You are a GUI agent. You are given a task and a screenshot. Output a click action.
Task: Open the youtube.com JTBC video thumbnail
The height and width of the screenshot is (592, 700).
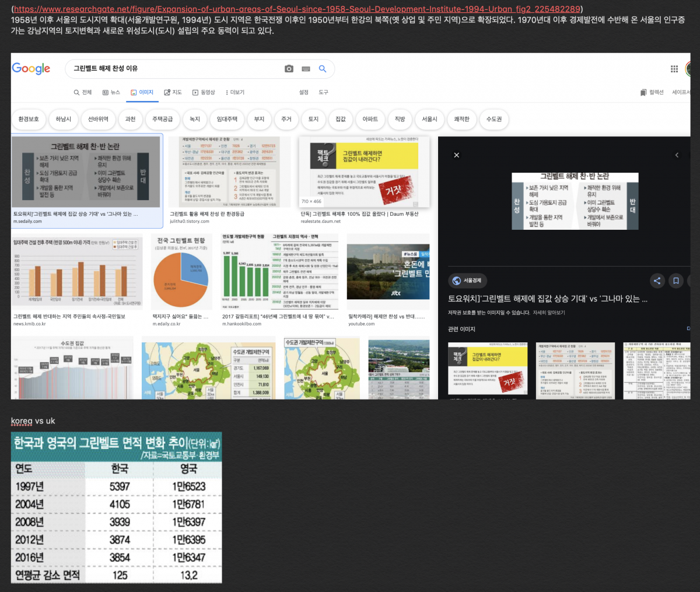pos(388,272)
